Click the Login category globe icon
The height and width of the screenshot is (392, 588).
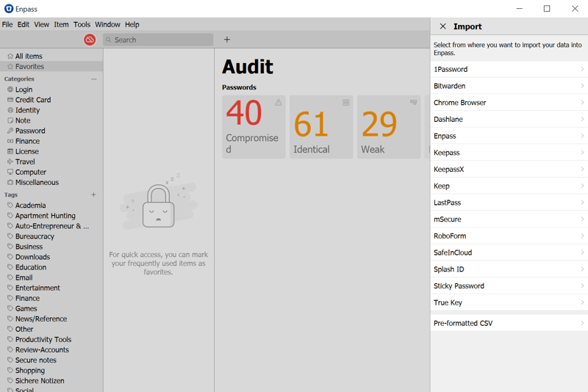10,90
